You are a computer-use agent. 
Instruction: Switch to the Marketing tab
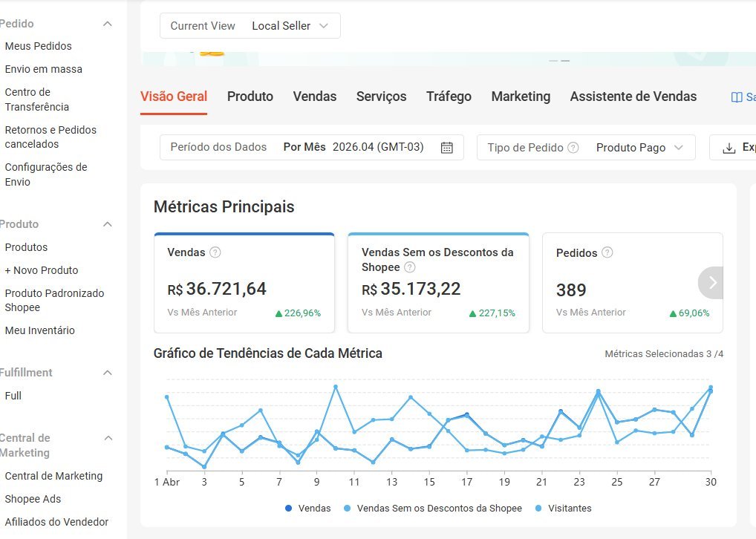pyautogui.click(x=521, y=97)
